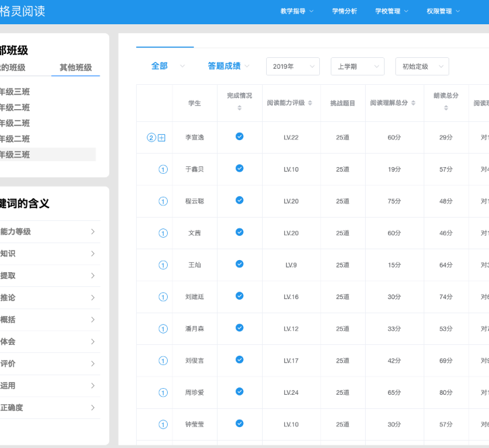
Task: Click the circled 1 badge for 周珍爱
Action: coord(163,393)
